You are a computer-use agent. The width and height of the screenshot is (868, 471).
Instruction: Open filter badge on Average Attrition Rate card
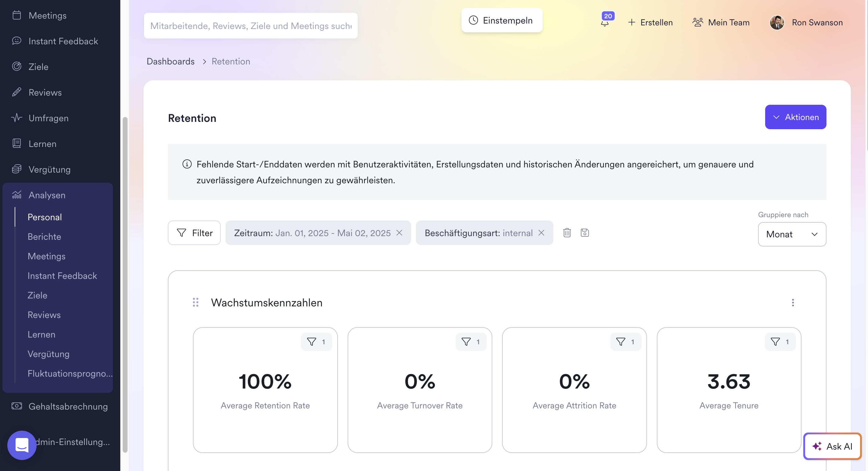click(626, 342)
